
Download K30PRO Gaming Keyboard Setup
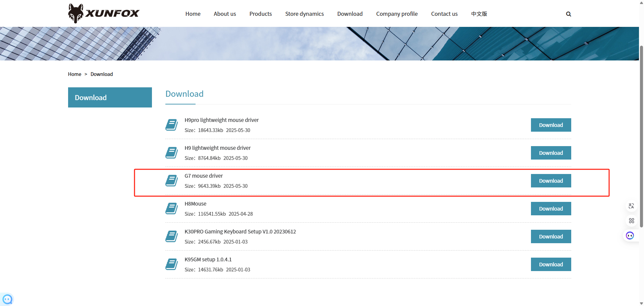coord(551,236)
